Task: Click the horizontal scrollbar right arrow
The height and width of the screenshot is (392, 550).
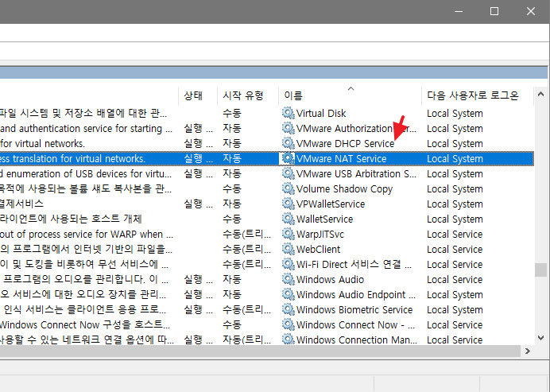Action: [527, 351]
